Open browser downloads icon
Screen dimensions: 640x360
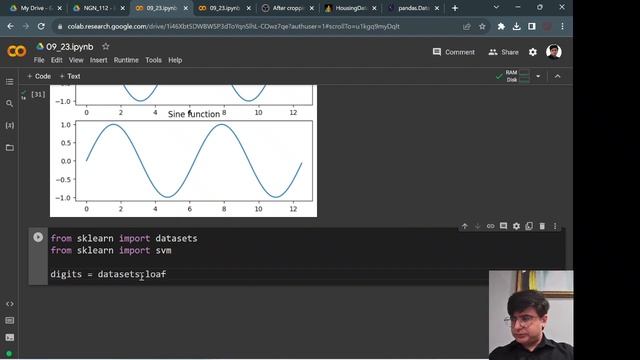(516, 27)
